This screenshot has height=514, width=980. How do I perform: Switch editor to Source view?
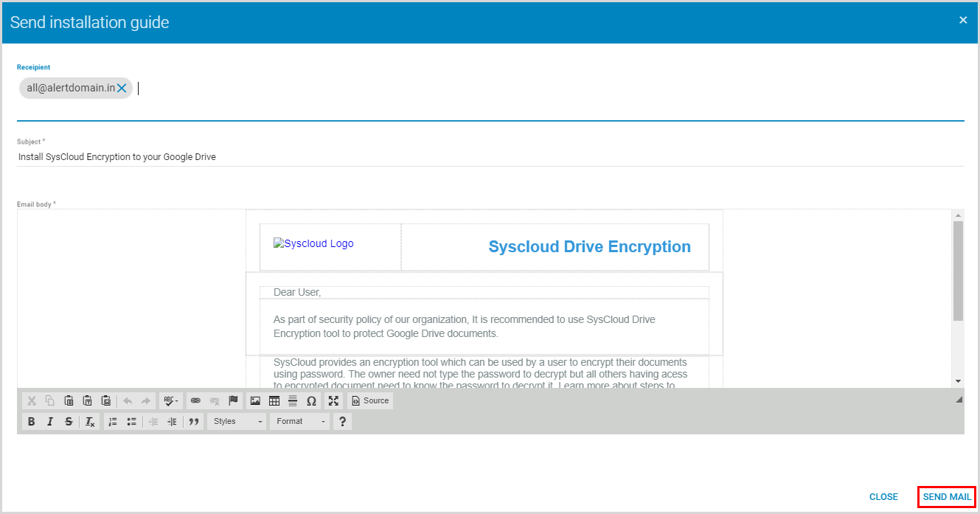(x=370, y=400)
